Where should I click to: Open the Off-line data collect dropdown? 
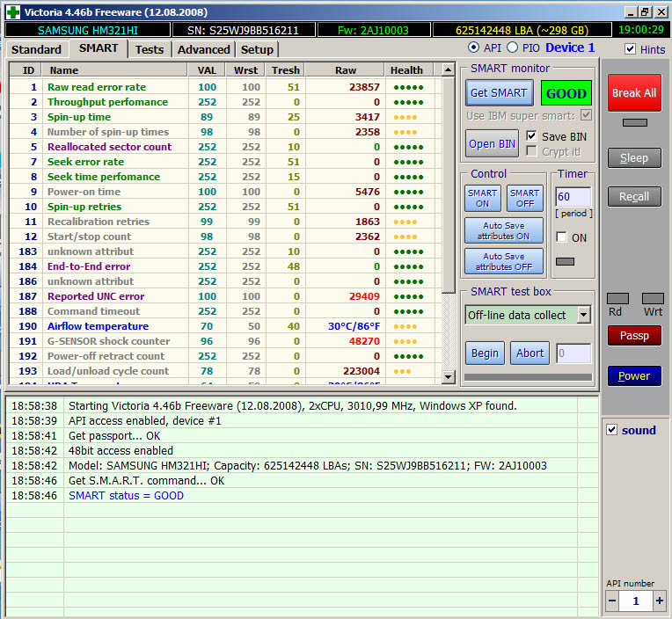(x=583, y=315)
